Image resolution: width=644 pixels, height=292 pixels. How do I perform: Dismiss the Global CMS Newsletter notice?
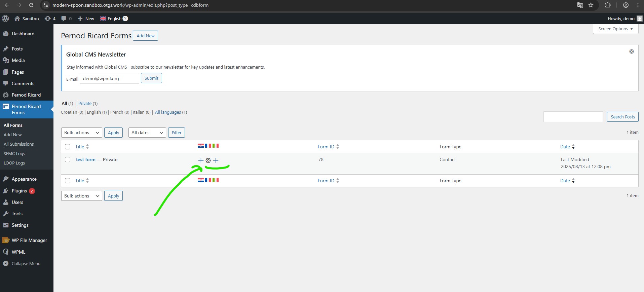[x=631, y=51]
